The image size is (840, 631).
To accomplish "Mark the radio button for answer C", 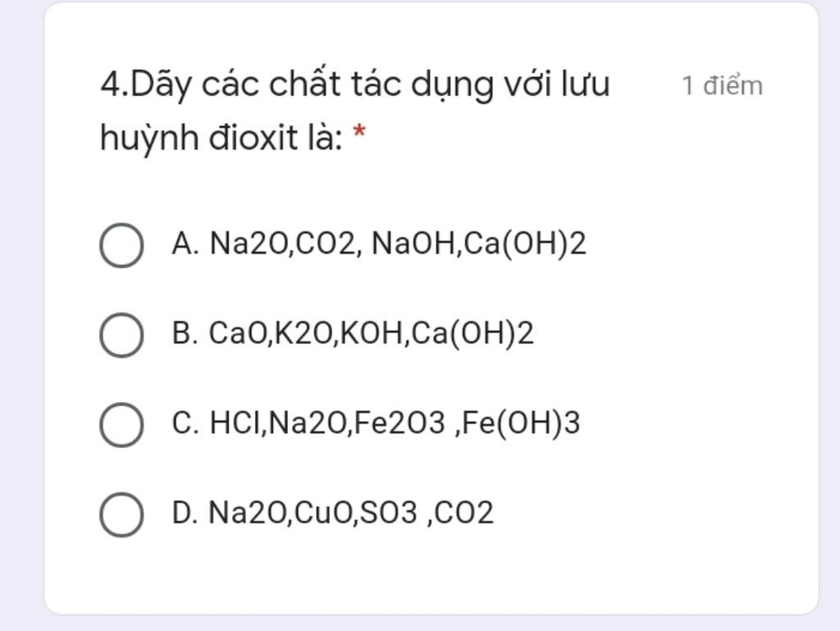I will pos(121,425).
